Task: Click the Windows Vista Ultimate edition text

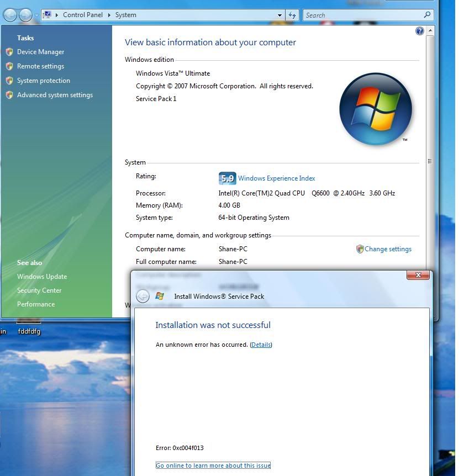Action: (173, 73)
